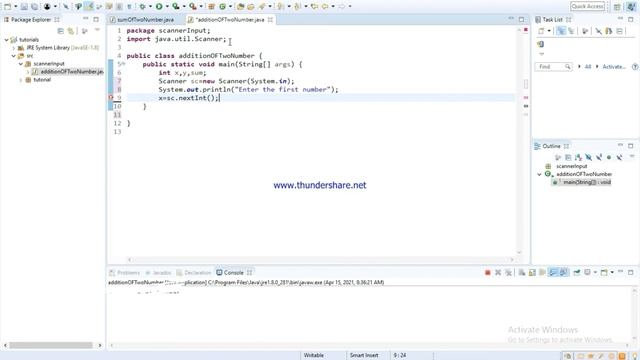Click the Find field in Task List
Screen dimensions: 640x360
tap(553, 67)
